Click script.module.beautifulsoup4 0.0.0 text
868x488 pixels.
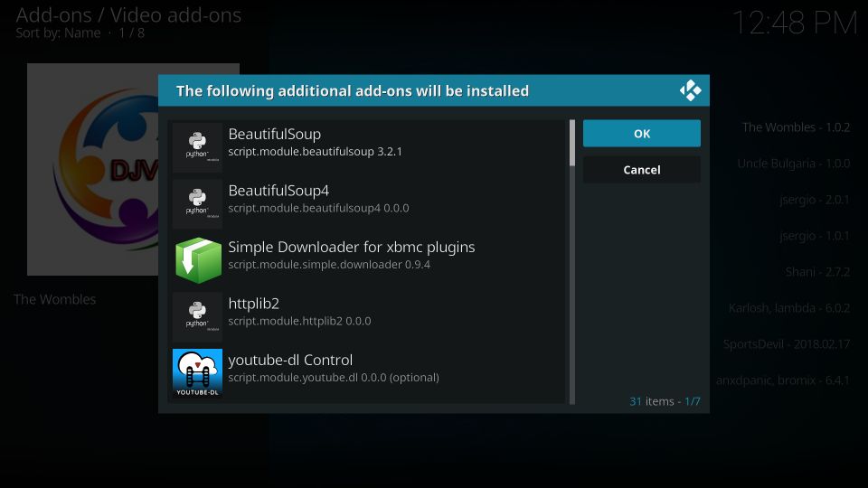click(318, 208)
